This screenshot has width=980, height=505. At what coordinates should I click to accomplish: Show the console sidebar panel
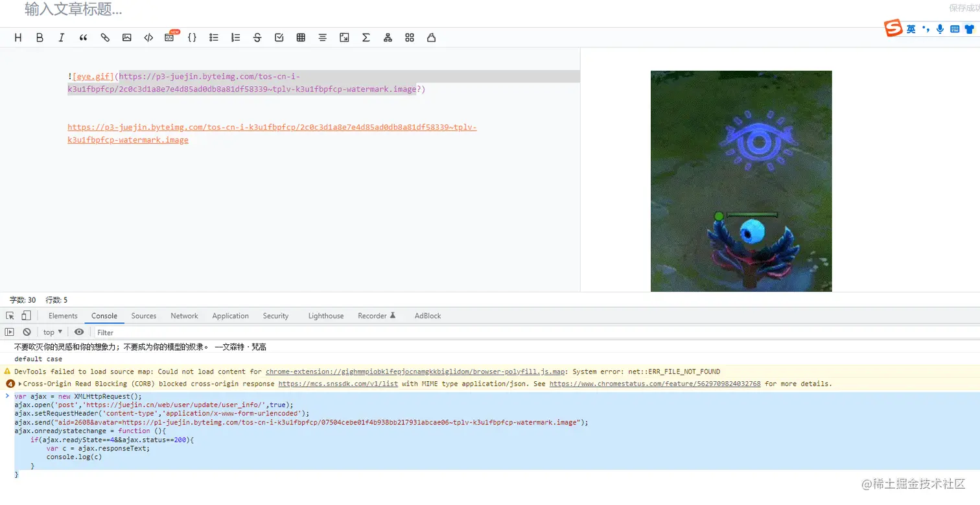click(10, 332)
